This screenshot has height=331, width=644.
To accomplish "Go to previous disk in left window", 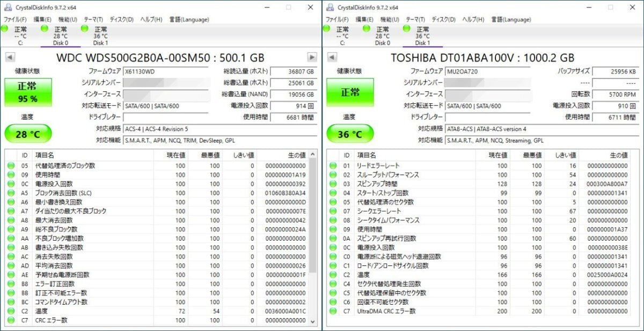I will click(10, 57).
